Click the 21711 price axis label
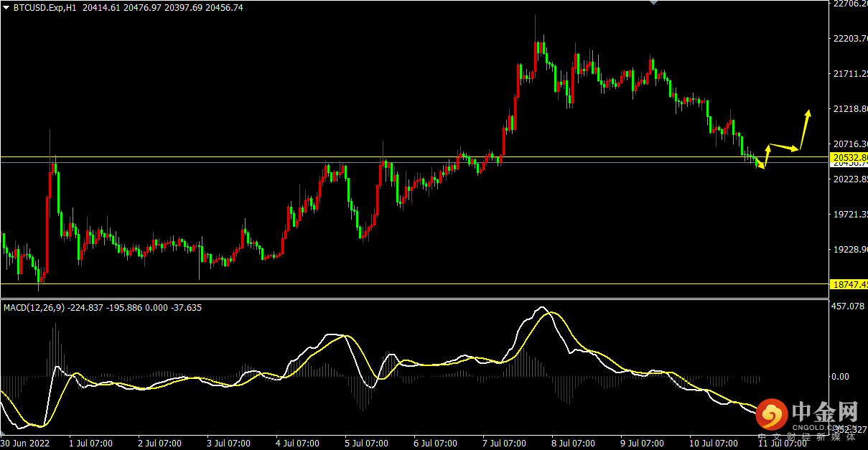 click(850, 74)
